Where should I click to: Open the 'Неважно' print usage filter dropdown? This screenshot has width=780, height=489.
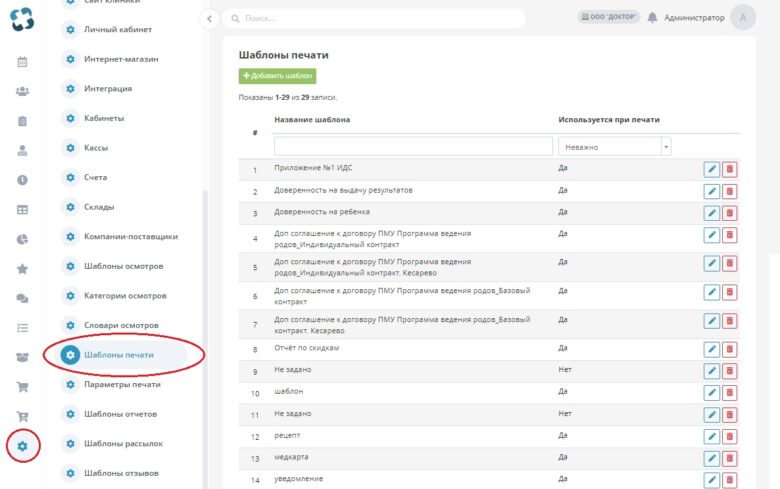tap(614, 147)
